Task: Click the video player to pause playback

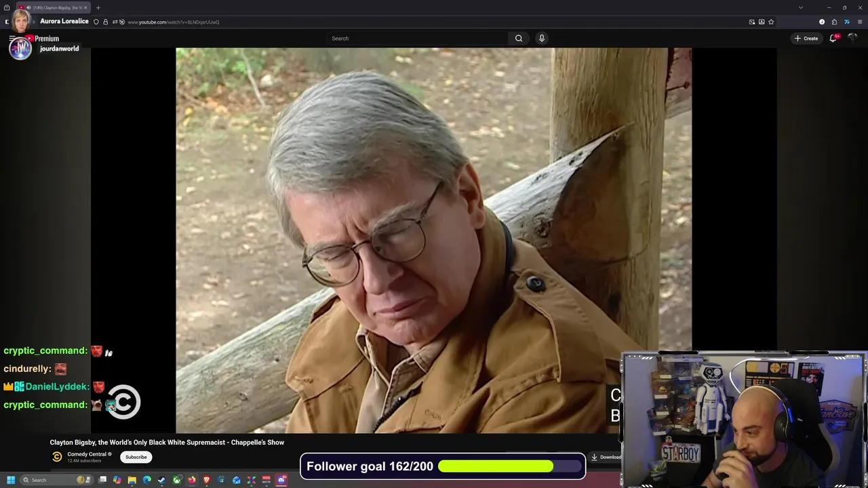Action: click(434, 240)
